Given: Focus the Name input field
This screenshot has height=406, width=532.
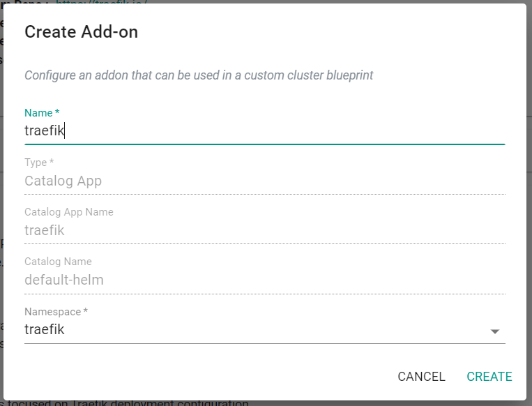Looking at the screenshot, I should coord(265,130).
